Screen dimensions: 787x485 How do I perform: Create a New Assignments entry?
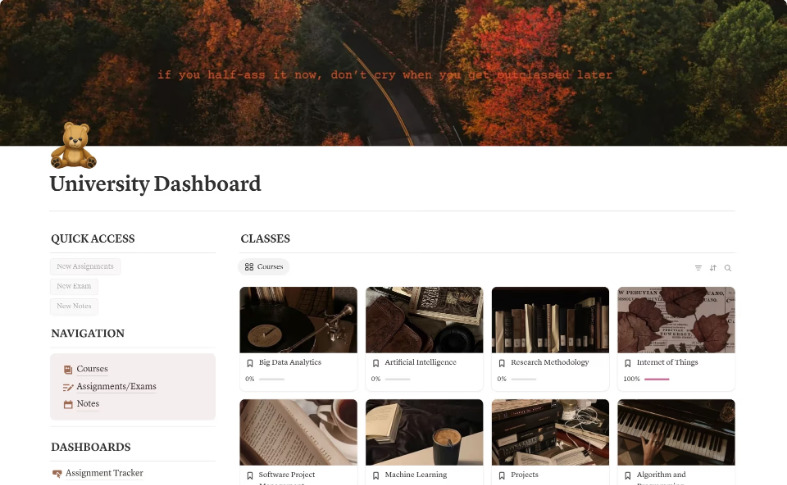click(x=85, y=267)
